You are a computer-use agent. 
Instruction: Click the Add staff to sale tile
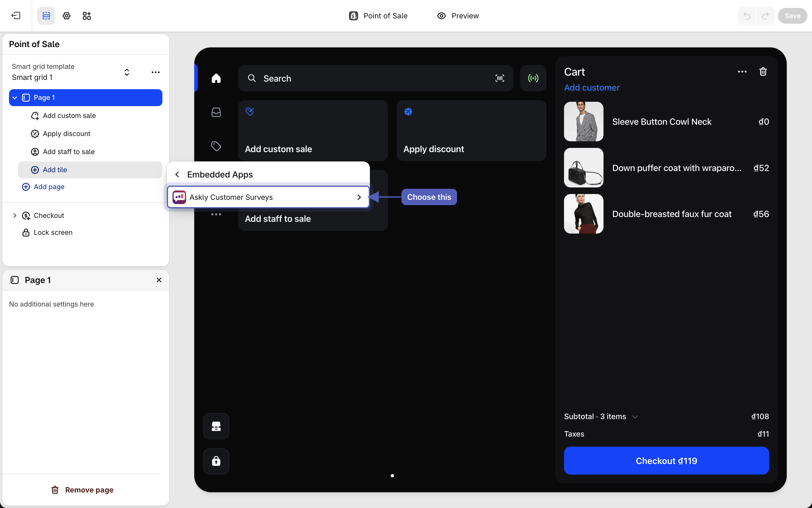point(313,219)
